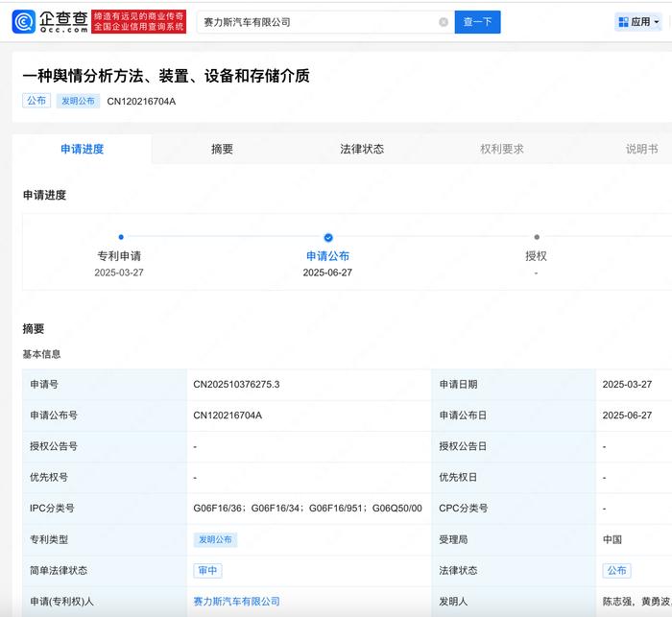Click the 申请公布 checkmark timeline marker
The height and width of the screenshot is (617, 672).
328,237
